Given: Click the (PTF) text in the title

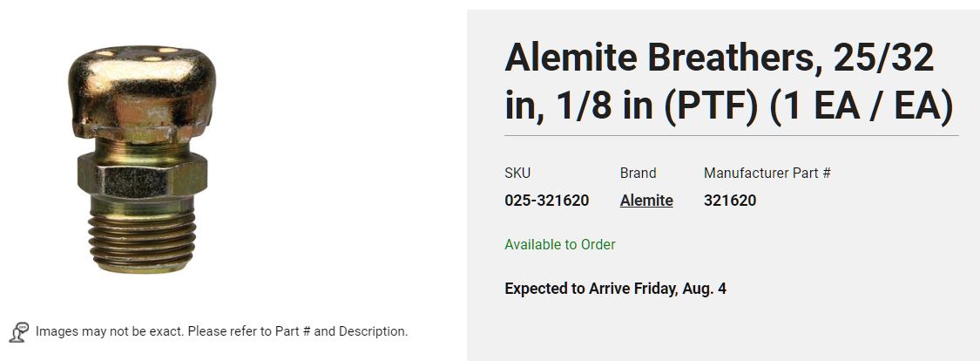Looking at the screenshot, I should (710, 106).
